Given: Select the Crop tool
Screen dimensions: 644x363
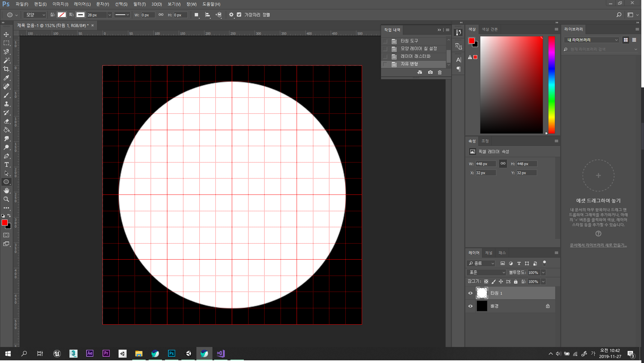Looking at the screenshot, I should pos(6,69).
